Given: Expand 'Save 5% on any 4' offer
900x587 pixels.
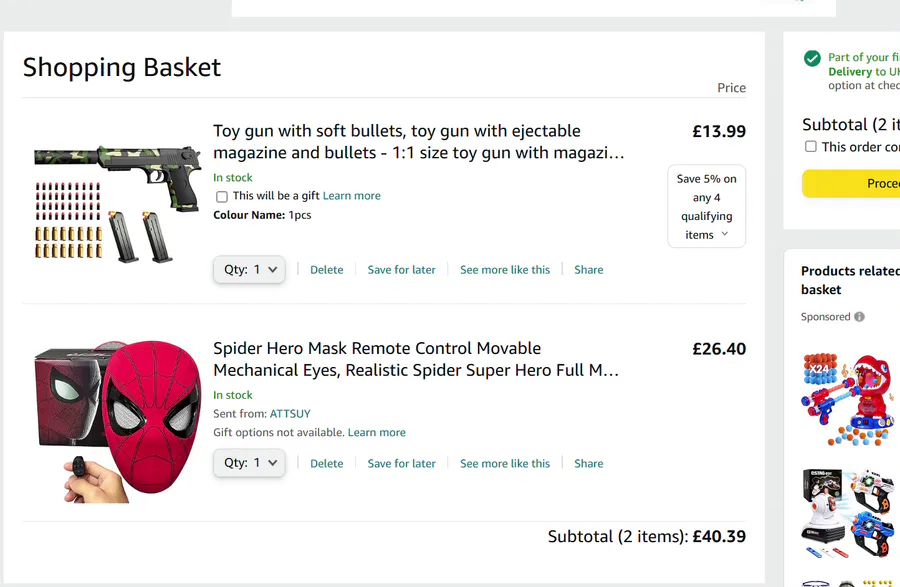Looking at the screenshot, I should (706, 206).
